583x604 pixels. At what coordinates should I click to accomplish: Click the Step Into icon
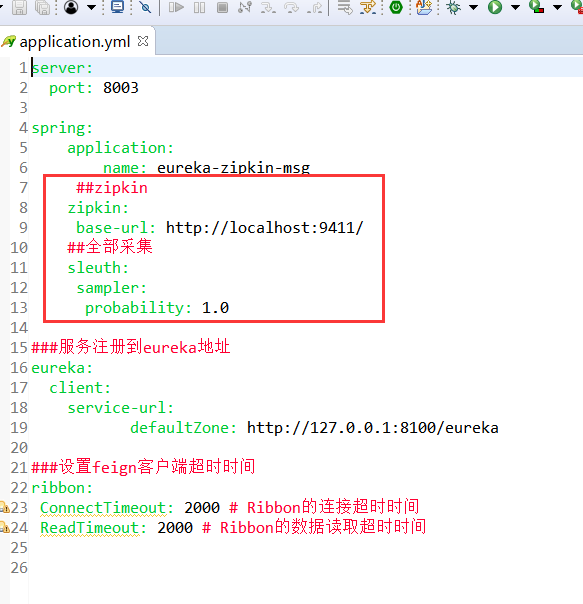point(268,7)
